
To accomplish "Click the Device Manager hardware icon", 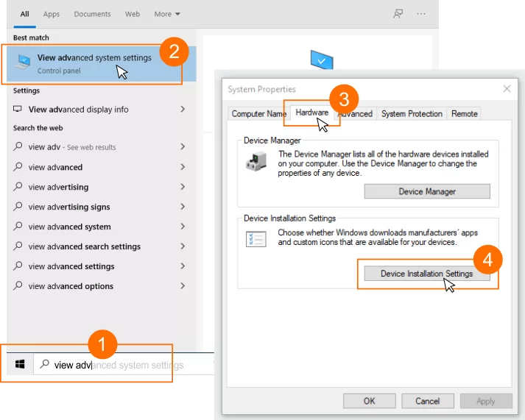I will [x=256, y=161].
